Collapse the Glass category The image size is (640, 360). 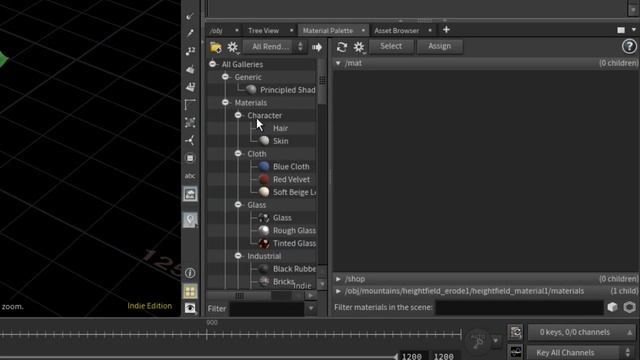tap(238, 204)
